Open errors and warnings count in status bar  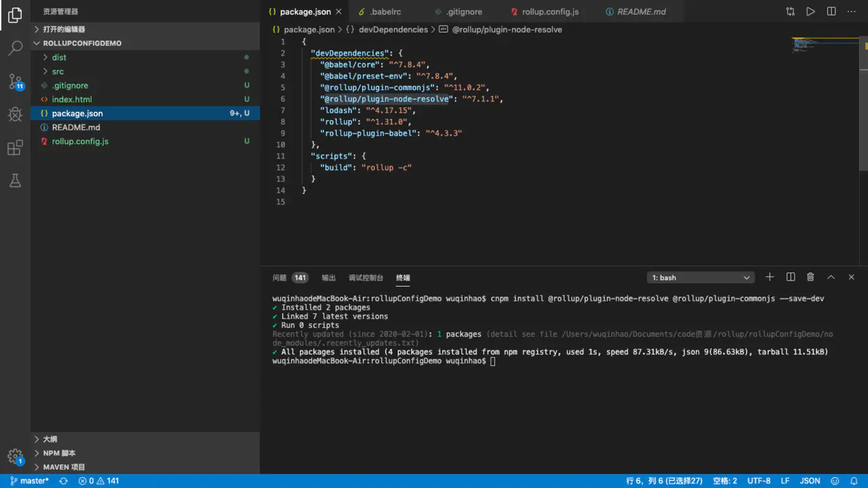click(x=99, y=481)
